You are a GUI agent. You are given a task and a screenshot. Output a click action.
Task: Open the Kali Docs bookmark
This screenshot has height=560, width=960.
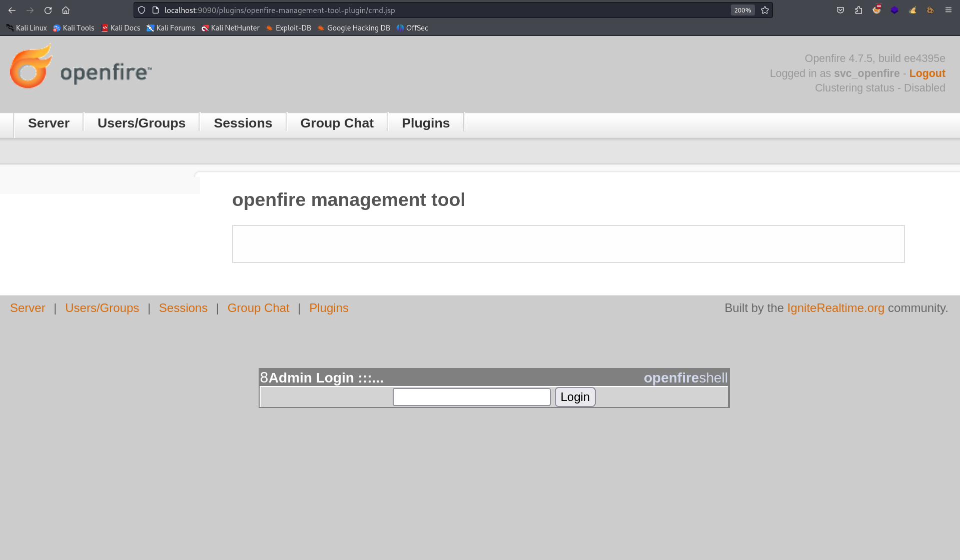tap(121, 28)
